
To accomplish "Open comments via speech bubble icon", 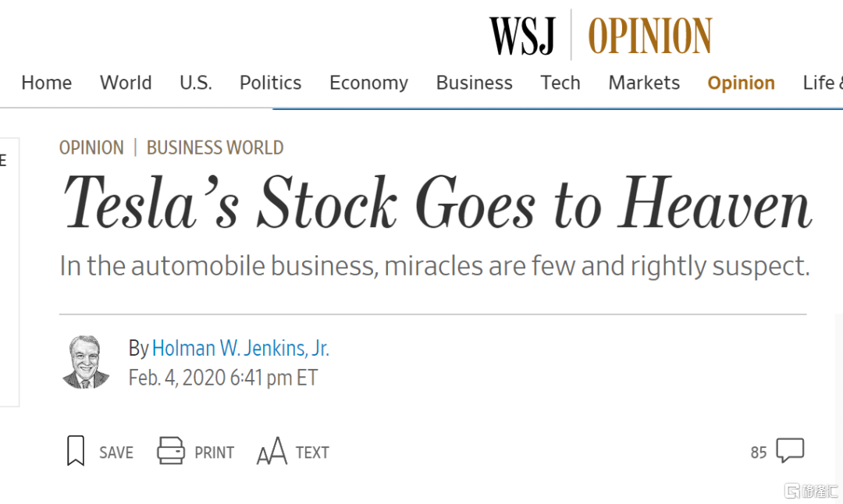I will (790, 450).
